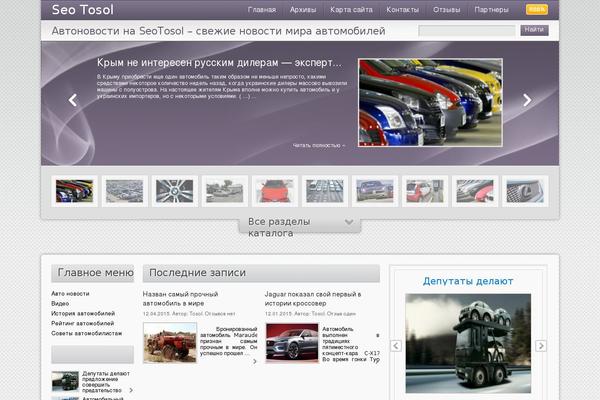
Task: Open the car carrier truck image
Action: (468, 341)
